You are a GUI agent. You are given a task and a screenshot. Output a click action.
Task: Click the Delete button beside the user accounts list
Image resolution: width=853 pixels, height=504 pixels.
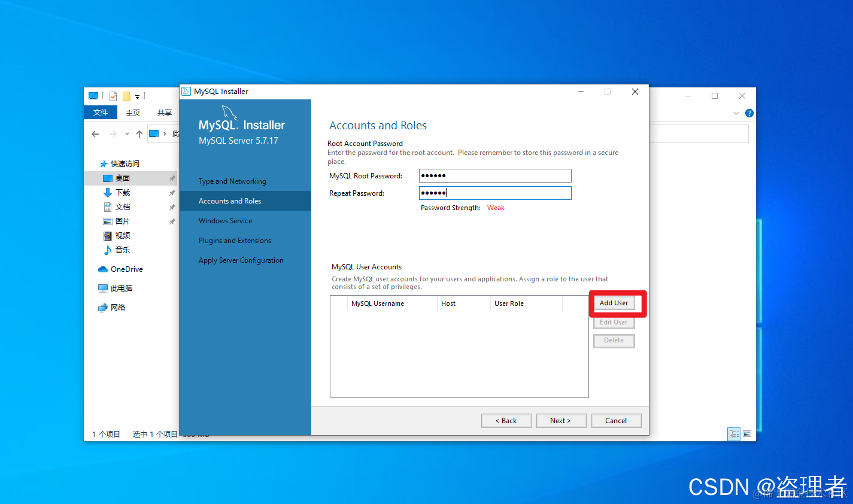pyautogui.click(x=614, y=341)
